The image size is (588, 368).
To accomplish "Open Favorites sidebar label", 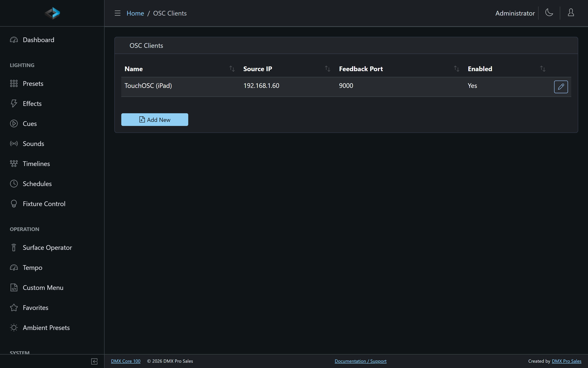I will click(x=36, y=308).
